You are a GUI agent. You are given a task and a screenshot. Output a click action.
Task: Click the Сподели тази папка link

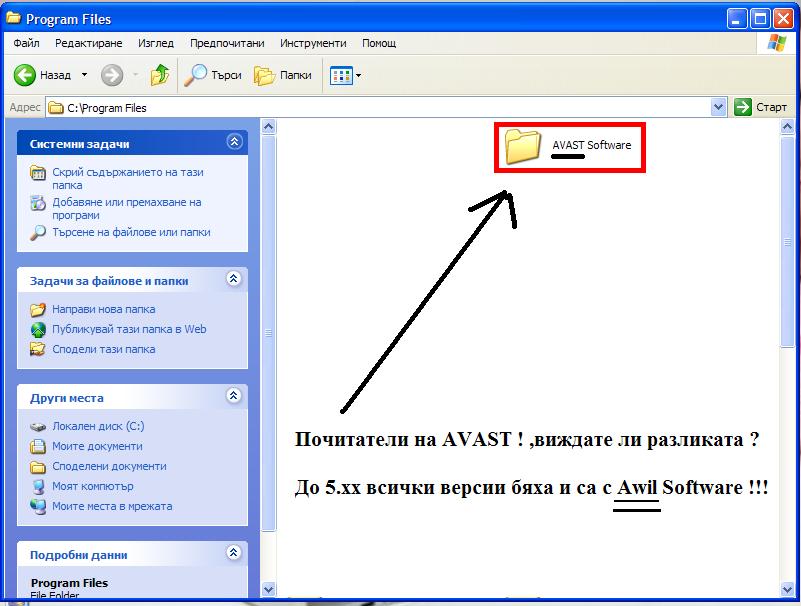tap(104, 349)
